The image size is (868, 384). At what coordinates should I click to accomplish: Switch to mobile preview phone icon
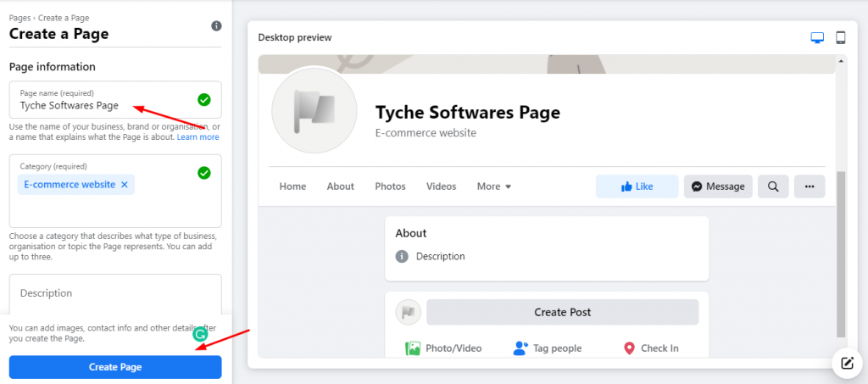click(x=840, y=37)
